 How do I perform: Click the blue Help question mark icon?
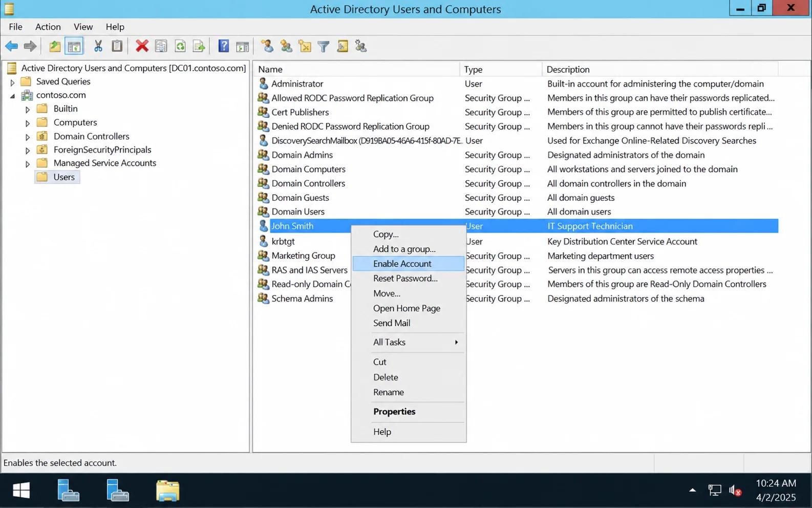224,47
